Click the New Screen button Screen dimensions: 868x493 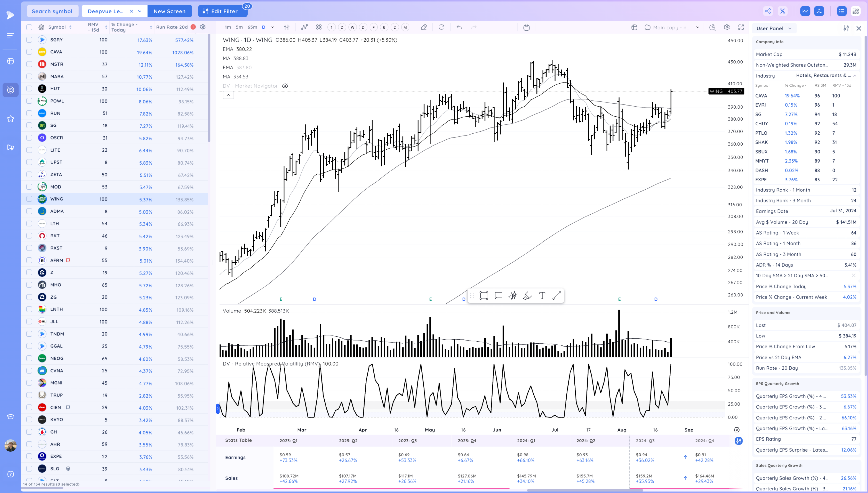click(x=169, y=11)
